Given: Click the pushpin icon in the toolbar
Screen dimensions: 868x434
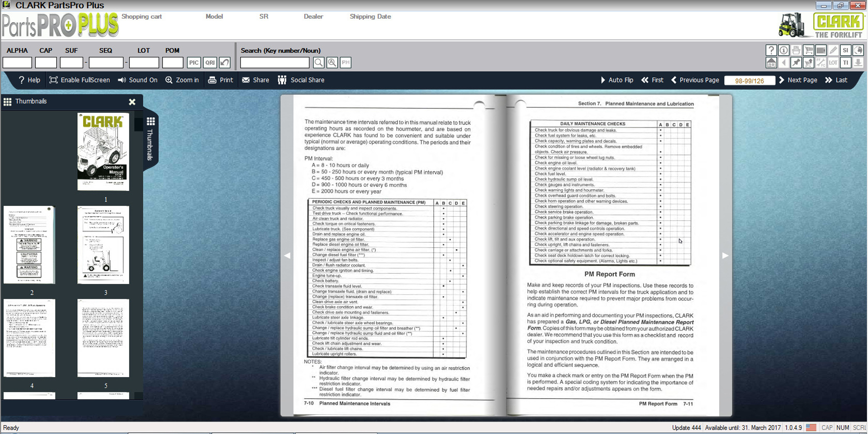Looking at the screenshot, I should click(796, 63).
